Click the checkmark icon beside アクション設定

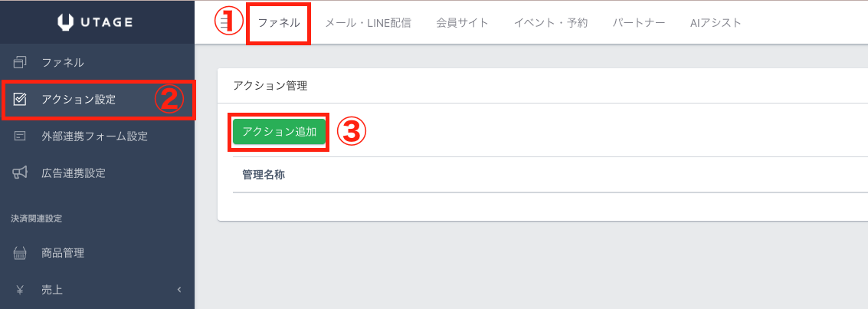pyautogui.click(x=21, y=100)
